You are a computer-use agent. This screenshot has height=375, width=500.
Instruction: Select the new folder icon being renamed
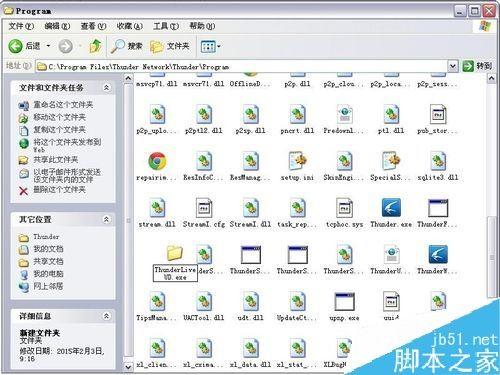coord(175,253)
